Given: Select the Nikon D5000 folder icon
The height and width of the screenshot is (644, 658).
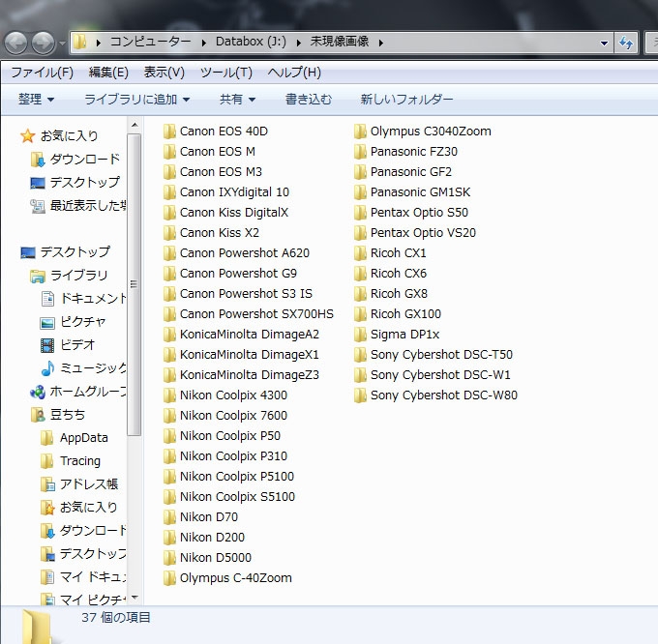Looking at the screenshot, I should [169, 558].
